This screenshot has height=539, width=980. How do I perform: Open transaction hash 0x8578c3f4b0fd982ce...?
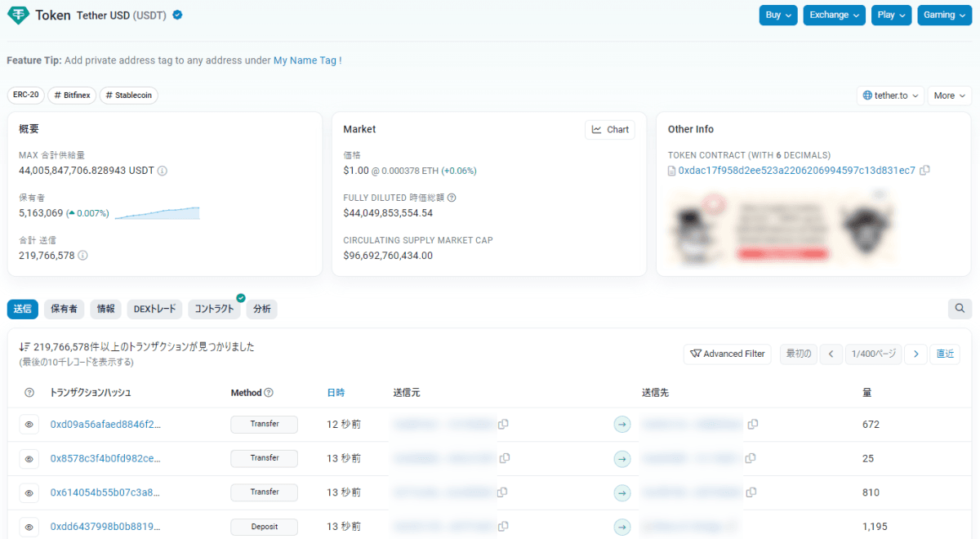(x=105, y=459)
